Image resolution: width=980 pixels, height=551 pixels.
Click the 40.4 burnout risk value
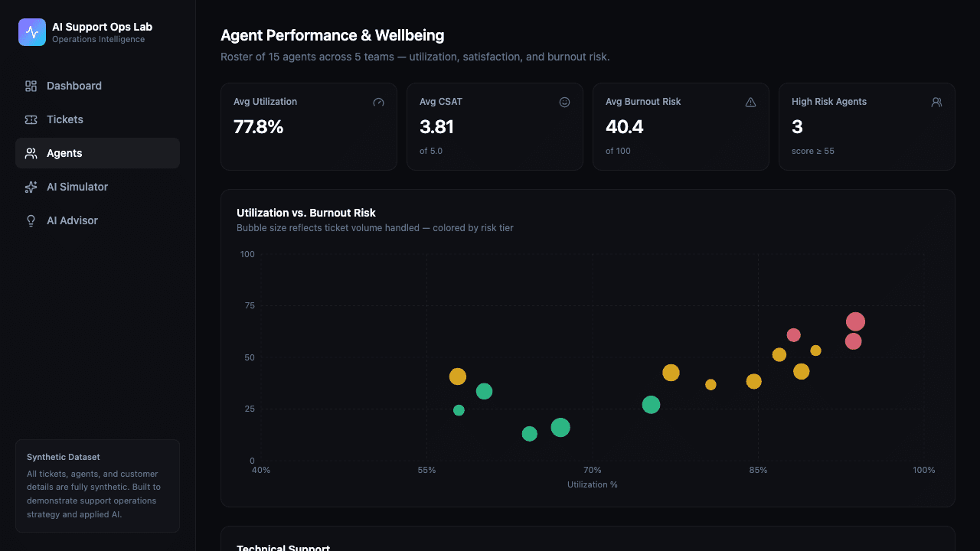624,127
